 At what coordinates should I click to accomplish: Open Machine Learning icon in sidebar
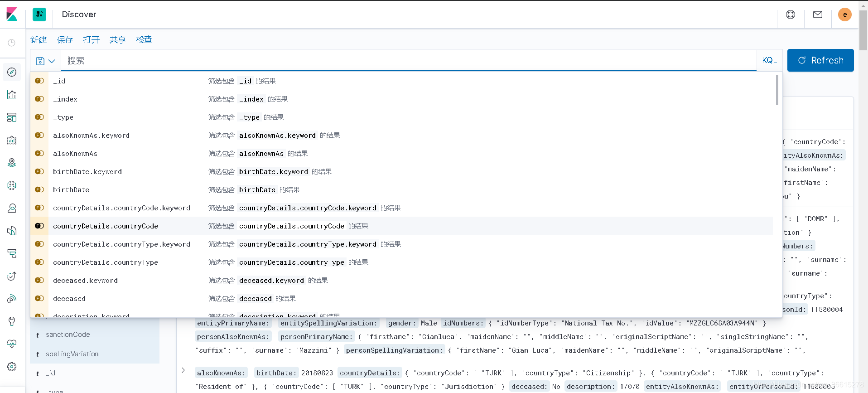(12, 185)
